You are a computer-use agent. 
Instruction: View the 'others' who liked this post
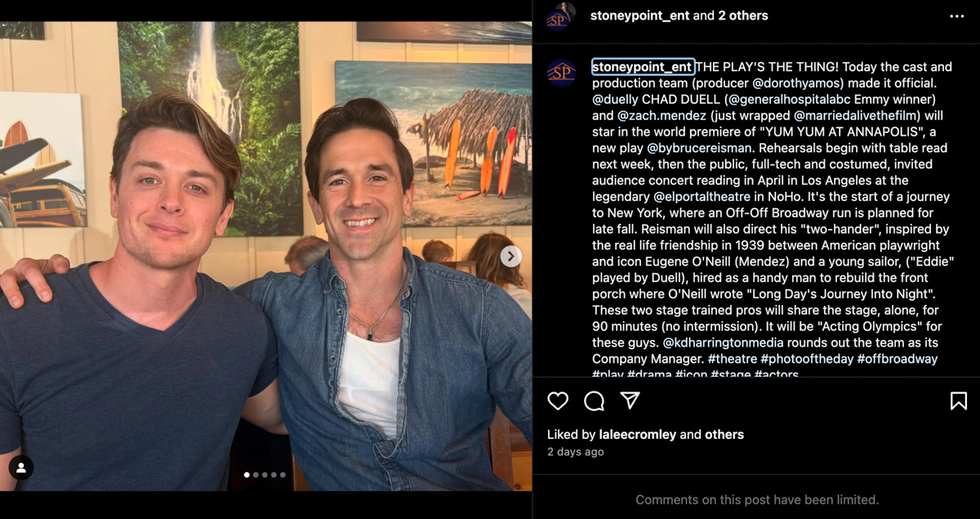724,435
